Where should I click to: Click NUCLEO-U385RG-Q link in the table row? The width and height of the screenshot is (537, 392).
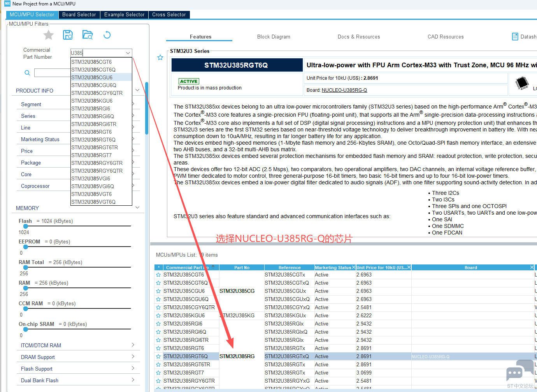coord(430,357)
